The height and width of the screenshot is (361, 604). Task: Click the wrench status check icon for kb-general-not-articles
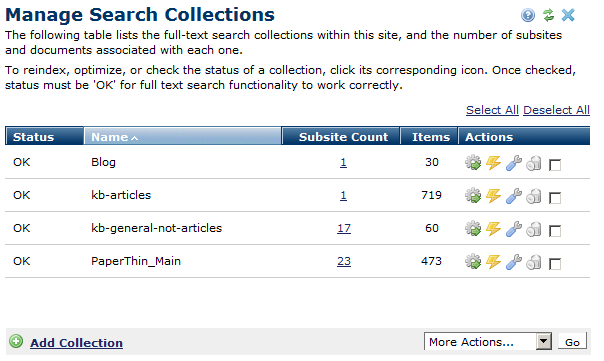[514, 229]
